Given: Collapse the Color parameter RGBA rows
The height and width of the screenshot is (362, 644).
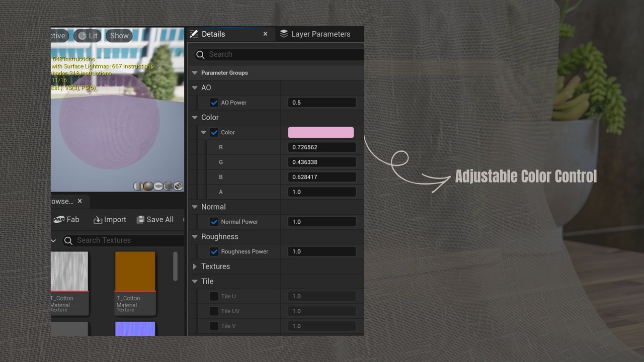Looking at the screenshot, I should tap(203, 132).
